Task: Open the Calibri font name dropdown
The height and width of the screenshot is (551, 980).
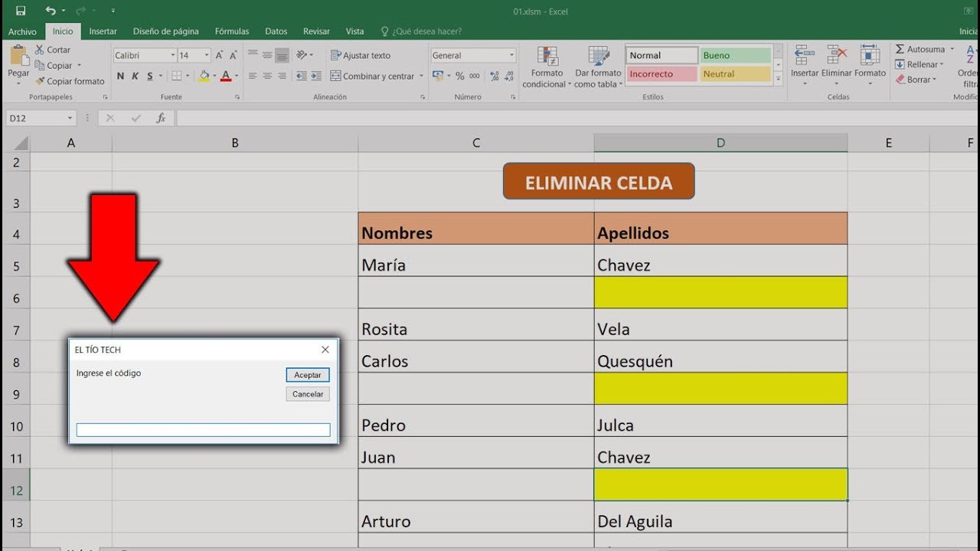Action: (171, 56)
